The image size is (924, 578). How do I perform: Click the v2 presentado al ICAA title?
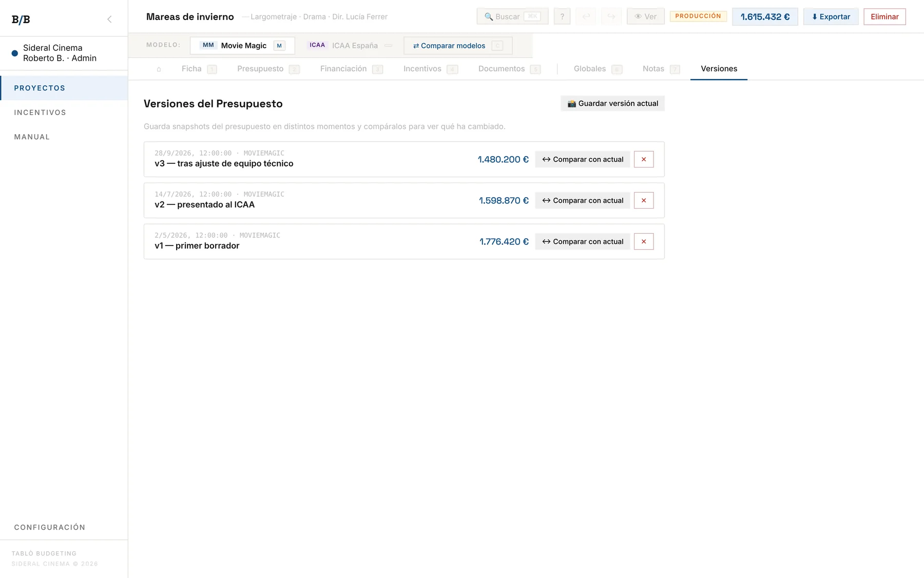pos(204,204)
